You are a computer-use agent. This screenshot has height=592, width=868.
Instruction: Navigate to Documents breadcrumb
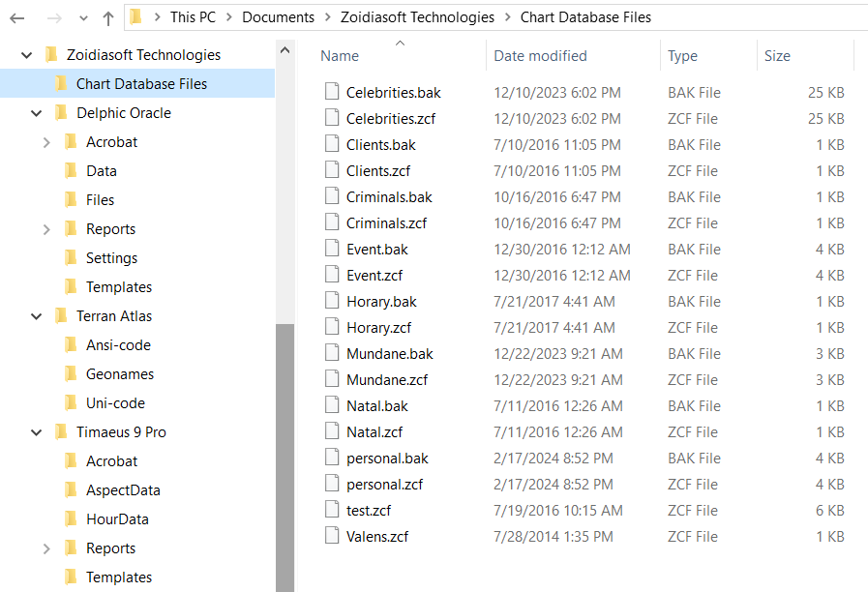click(x=278, y=17)
